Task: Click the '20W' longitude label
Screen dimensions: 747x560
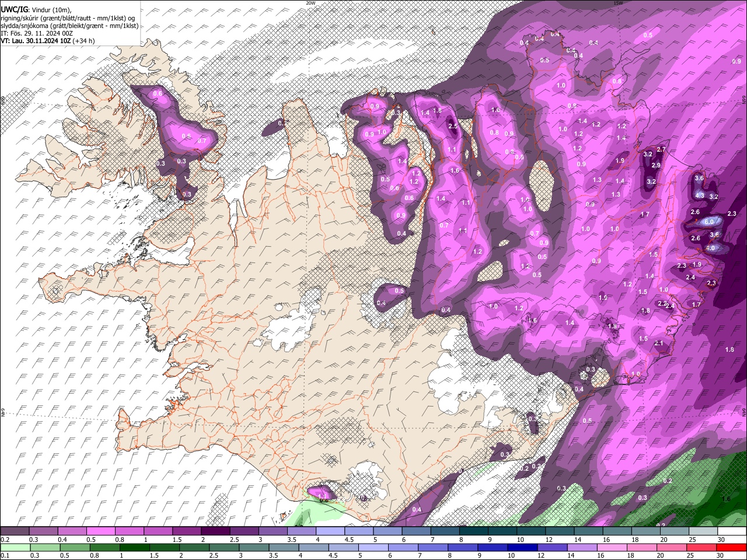Action: [x=310, y=3]
